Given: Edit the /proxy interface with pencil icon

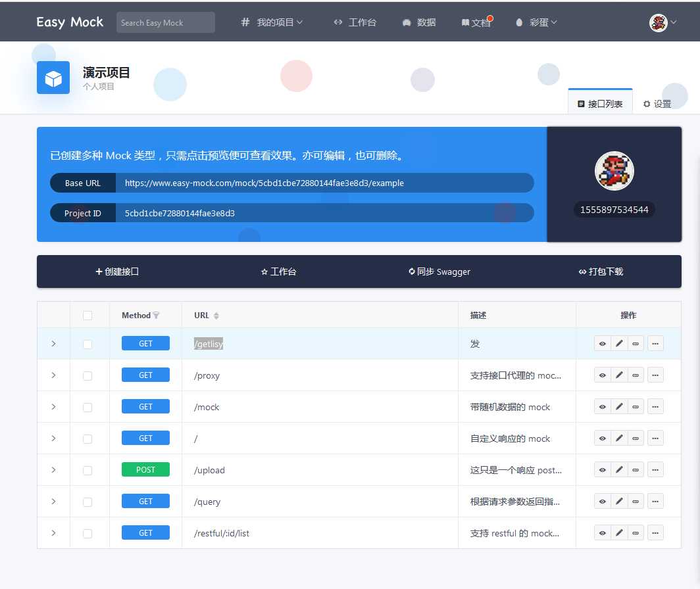Looking at the screenshot, I should [618, 375].
